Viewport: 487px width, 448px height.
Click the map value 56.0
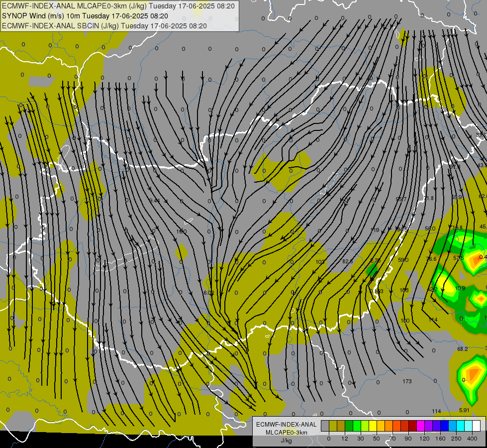[x=430, y=228]
